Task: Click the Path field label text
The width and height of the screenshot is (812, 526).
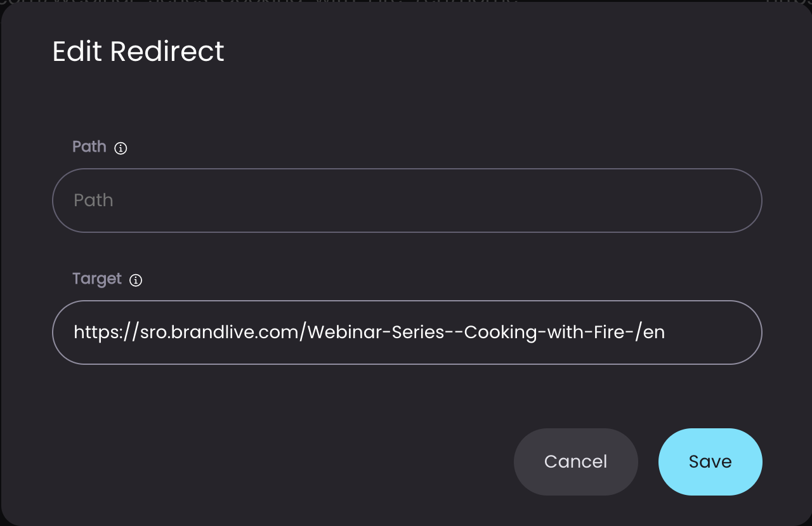Action: point(89,147)
